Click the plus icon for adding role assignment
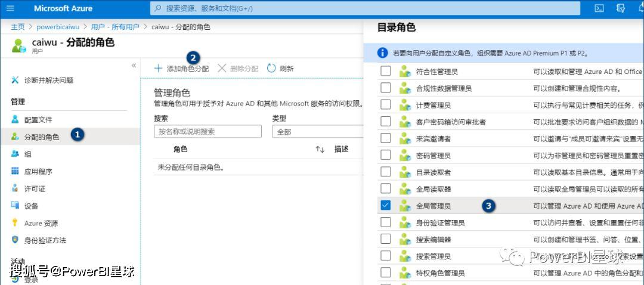The image size is (644, 285). tap(158, 68)
